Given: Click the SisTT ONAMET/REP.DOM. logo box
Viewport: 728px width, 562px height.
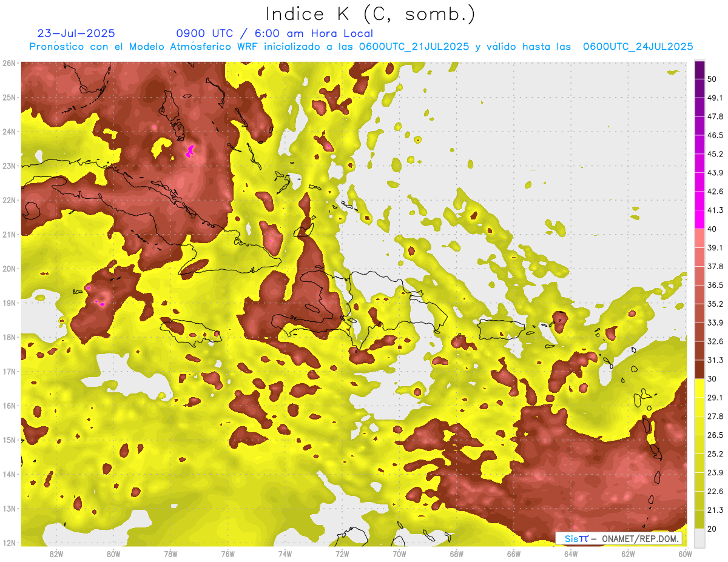Looking at the screenshot, I should pyautogui.click(x=619, y=538).
